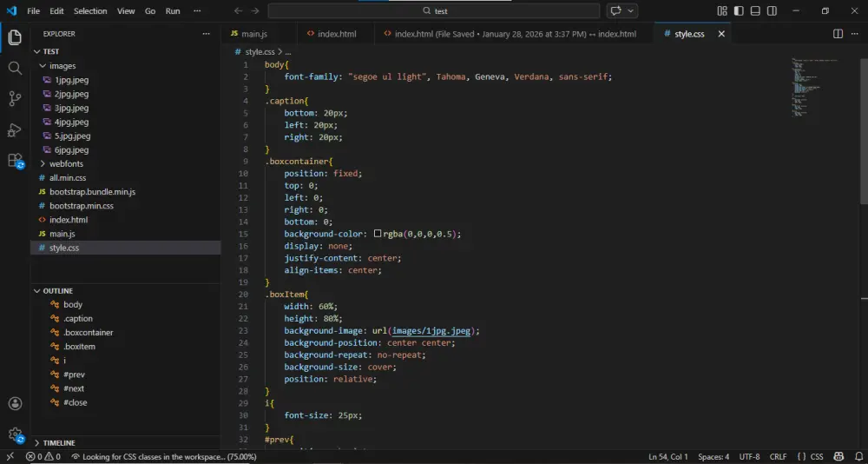The width and height of the screenshot is (868, 464).
Task: Open the Source Control view
Action: click(x=15, y=99)
